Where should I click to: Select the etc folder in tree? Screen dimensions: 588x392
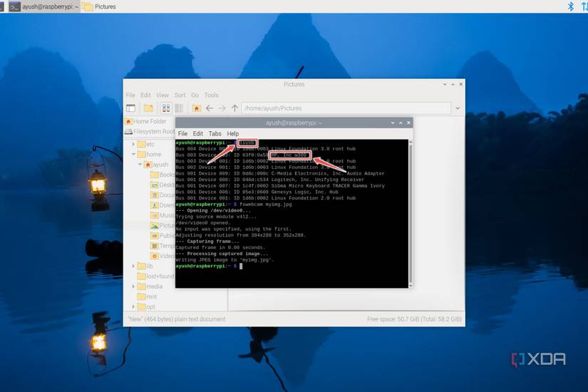coord(146,144)
